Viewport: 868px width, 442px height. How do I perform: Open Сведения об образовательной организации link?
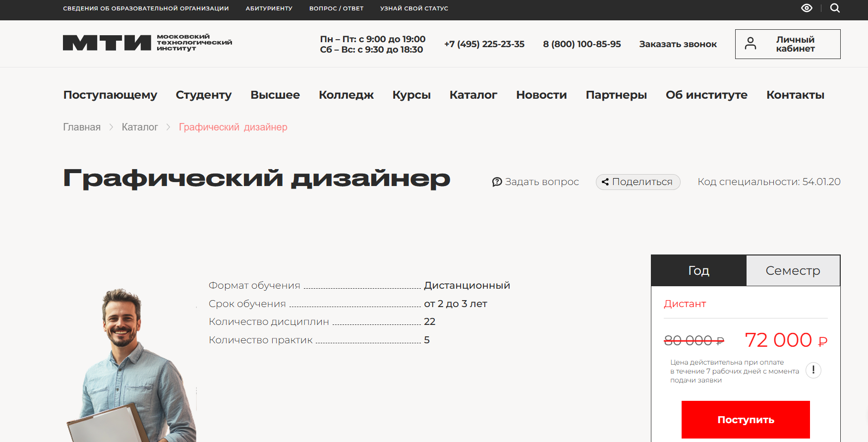click(x=146, y=8)
